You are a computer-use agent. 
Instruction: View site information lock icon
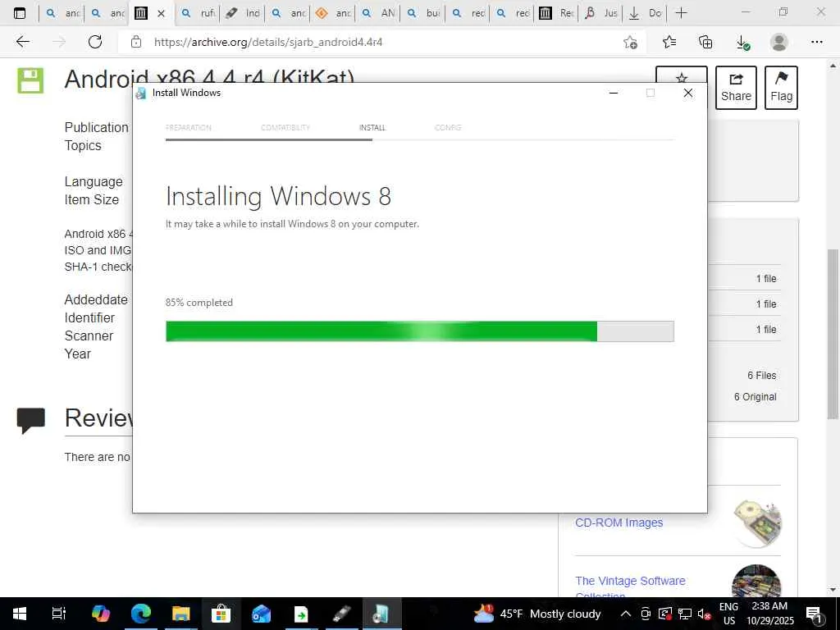click(136, 42)
